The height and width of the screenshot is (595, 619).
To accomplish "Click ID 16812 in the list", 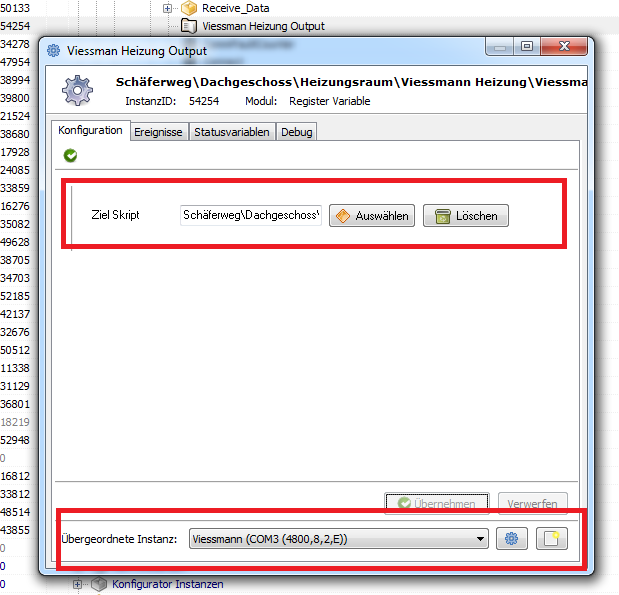I will (15, 476).
